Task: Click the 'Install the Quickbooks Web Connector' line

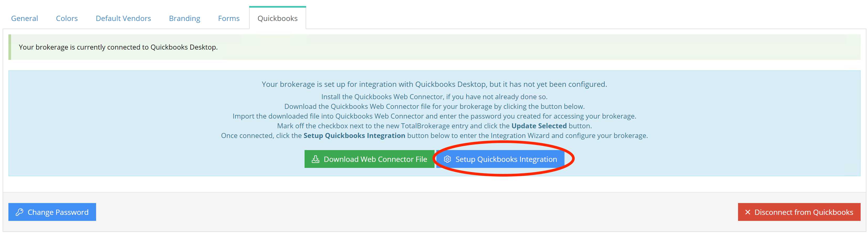Action: [x=434, y=97]
